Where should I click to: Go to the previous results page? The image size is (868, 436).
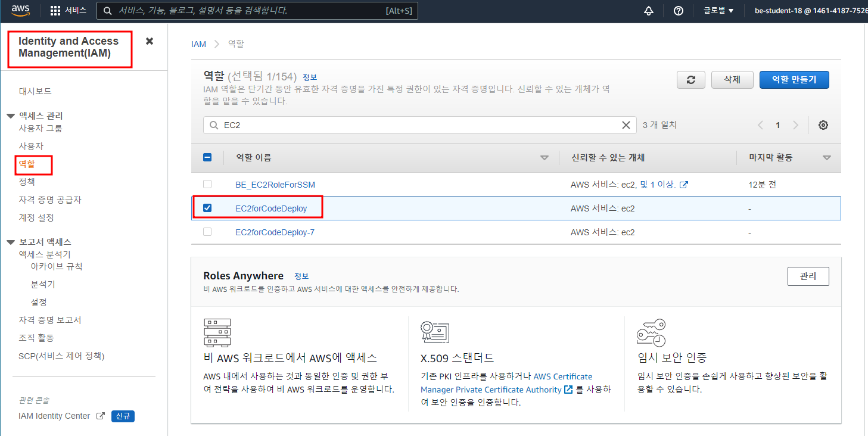click(760, 125)
